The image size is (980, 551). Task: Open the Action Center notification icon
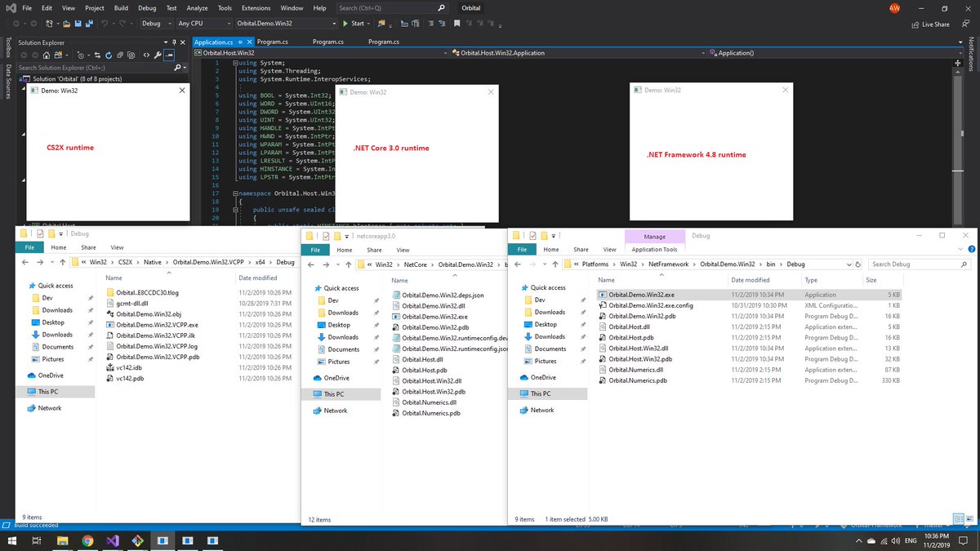964,540
